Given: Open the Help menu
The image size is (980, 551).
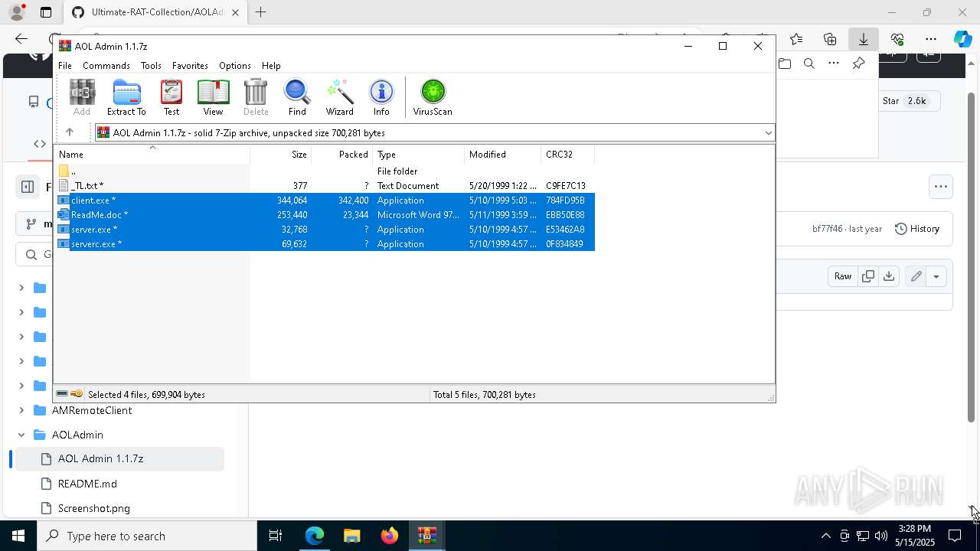Looking at the screenshot, I should click(271, 66).
